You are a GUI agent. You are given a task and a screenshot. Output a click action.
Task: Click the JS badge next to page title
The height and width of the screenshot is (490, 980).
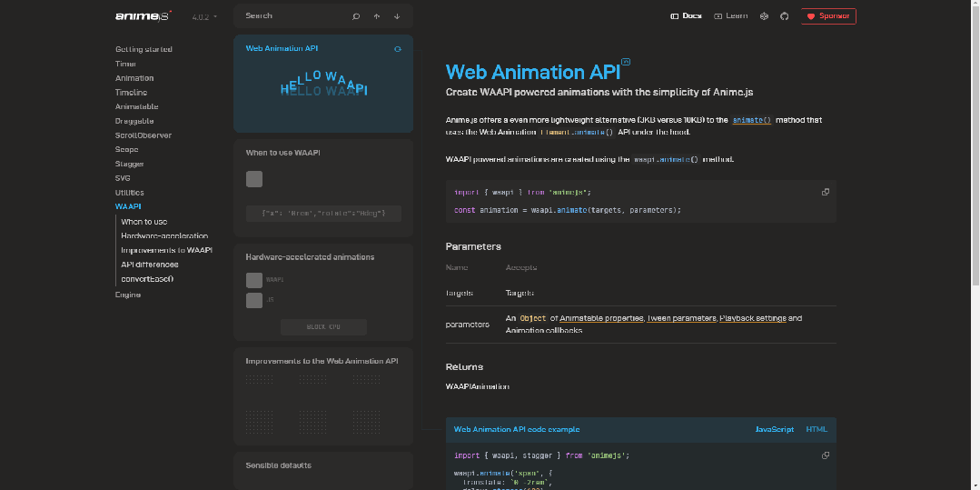click(x=627, y=62)
